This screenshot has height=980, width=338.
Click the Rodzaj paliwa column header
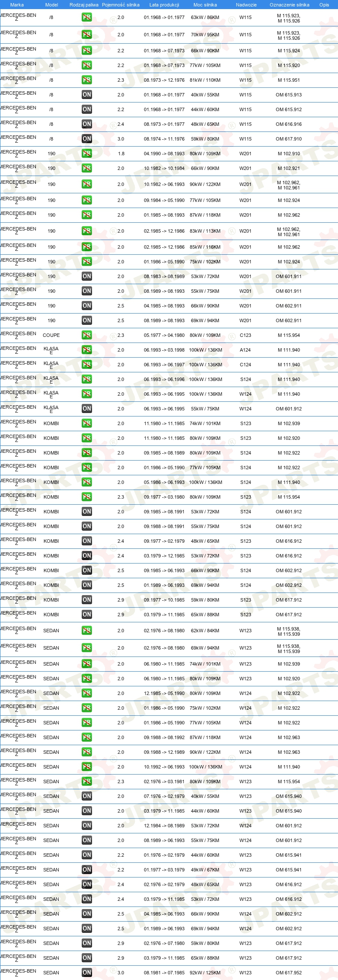coord(84,5)
